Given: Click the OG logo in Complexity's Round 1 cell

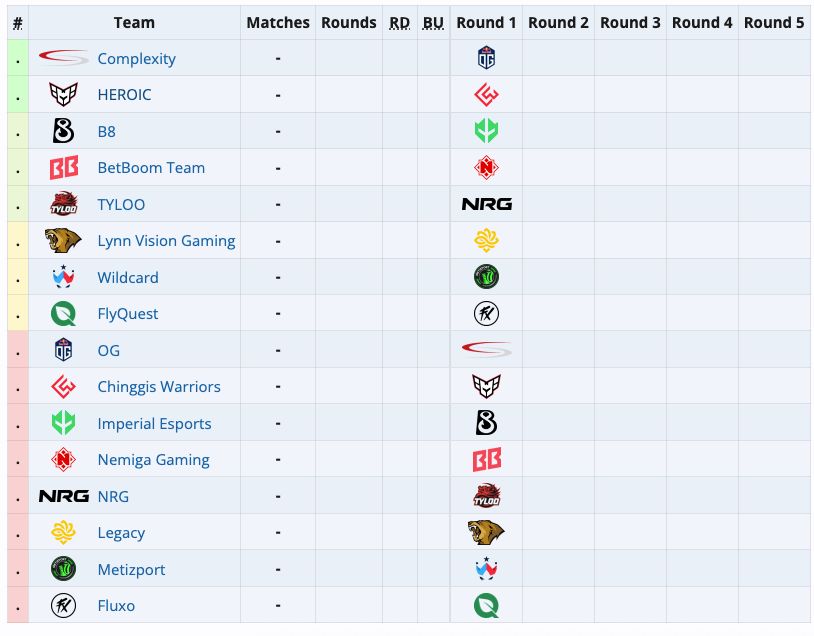Looking at the screenshot, I should 486,58.
